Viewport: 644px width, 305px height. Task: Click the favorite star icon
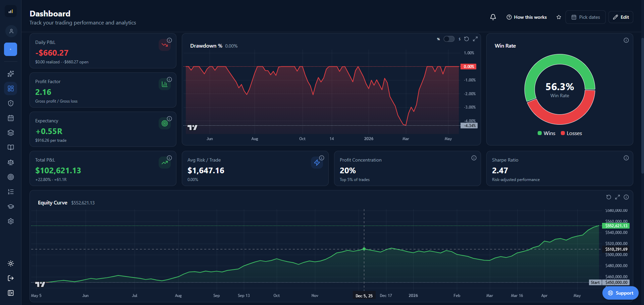click(x=559, y=17)
